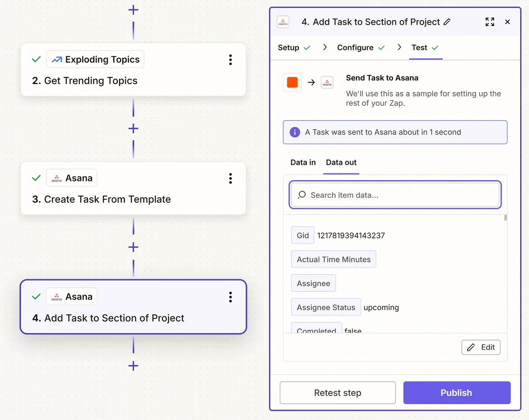The image size is (529, 420).
Task: Click the Assignee field label
Action: (x=313, y=283)
